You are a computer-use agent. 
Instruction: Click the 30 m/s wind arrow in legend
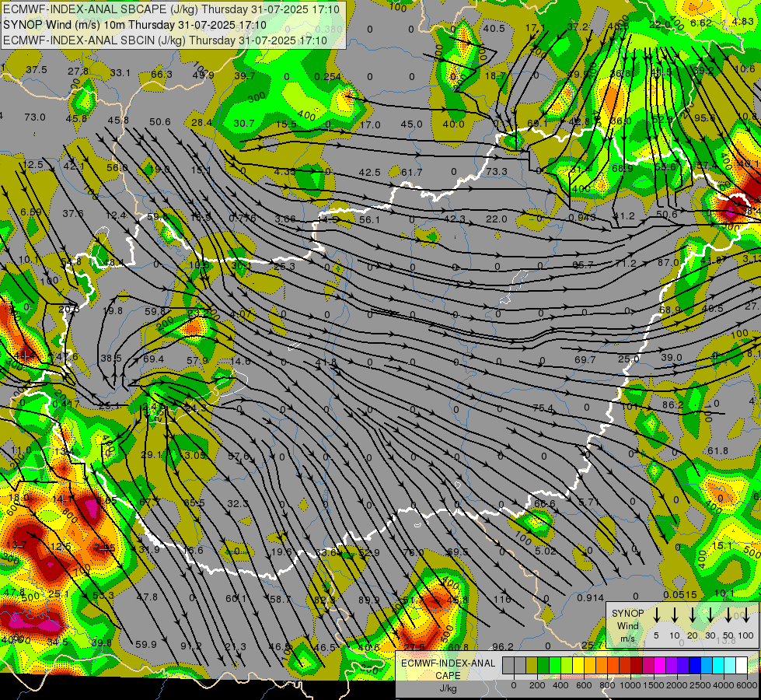point(710,615)
